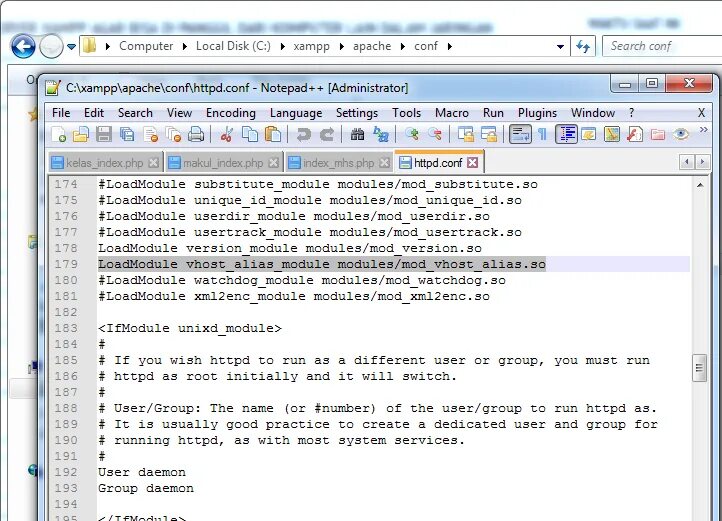This screenshot has width=722, height=521.
Task: Expand chevron after conf in address bar
Action: click(449, 46)
